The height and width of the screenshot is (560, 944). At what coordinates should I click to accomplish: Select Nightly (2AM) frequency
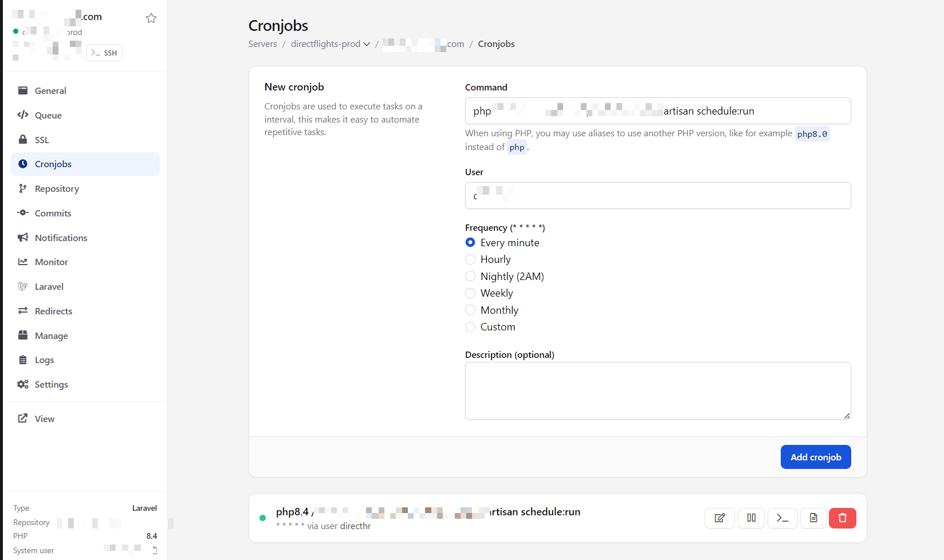(470, 277)
